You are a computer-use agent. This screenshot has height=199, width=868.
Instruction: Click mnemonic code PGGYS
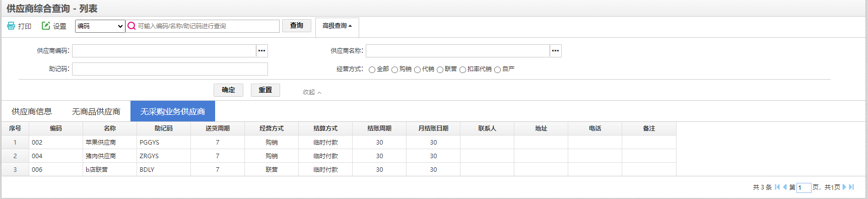pos(150,143)
